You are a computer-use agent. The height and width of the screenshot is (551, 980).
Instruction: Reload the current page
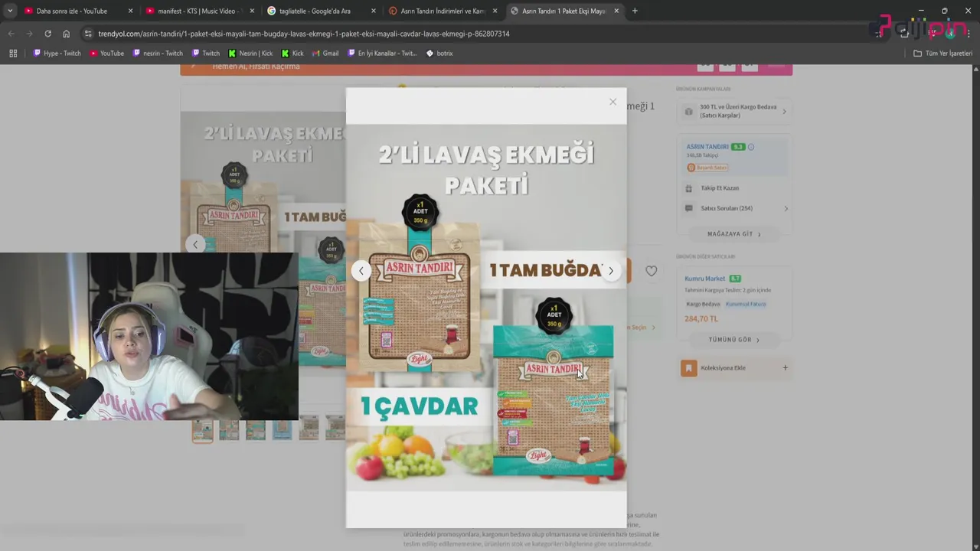click(x=47, y=34)
